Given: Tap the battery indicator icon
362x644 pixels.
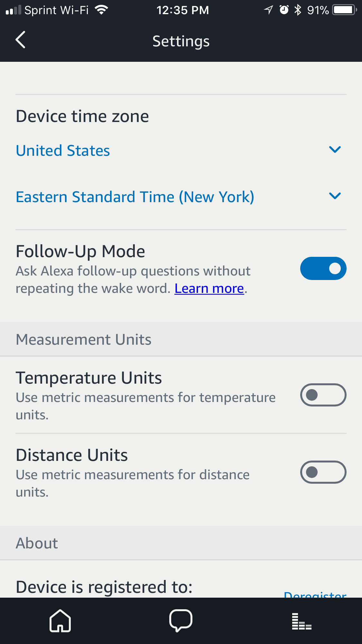Looking at the screenshot, I should 345,10.
